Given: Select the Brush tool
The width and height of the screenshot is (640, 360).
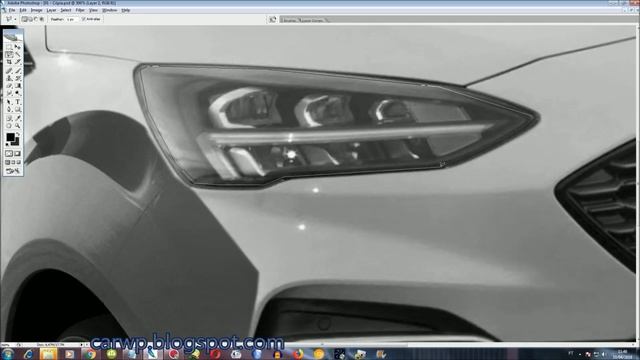Looking at the screenshot, I should [x=18, y=71].
